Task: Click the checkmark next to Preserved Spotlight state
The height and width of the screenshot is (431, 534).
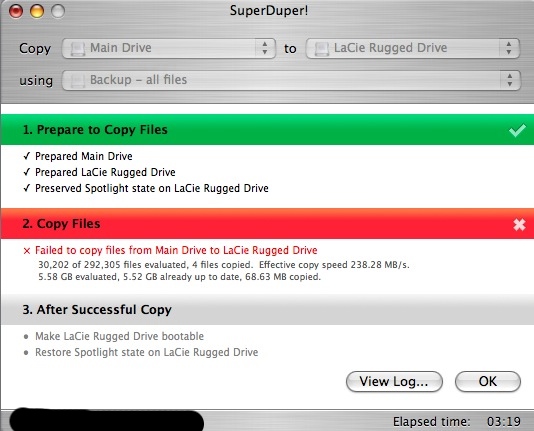Action: pos(27,188)
